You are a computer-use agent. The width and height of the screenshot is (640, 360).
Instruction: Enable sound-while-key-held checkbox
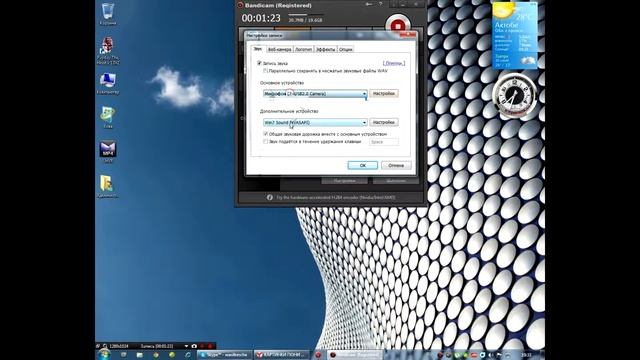[x=265, y=142]
